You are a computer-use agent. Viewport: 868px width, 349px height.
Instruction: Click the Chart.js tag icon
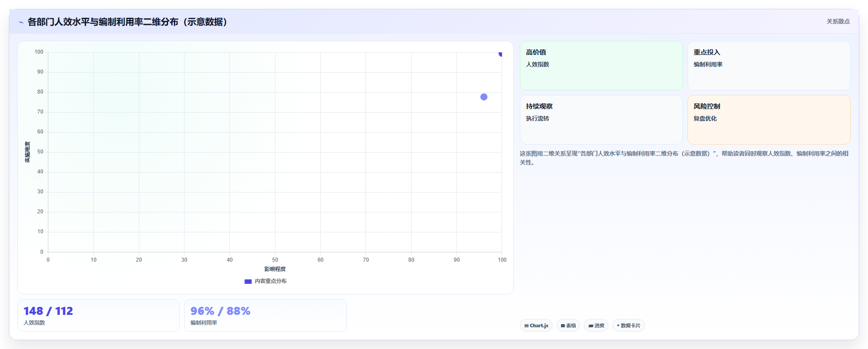point(526,325)
